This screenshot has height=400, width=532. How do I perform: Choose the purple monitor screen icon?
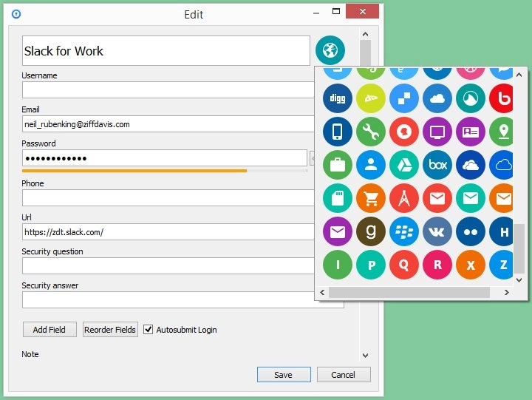click(437, 132)
